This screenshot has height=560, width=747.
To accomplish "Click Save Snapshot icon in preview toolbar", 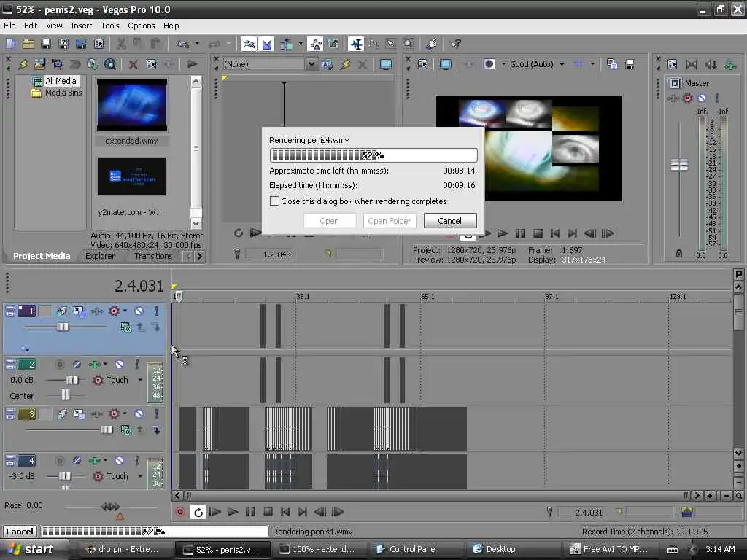I will tap(630, 64).
